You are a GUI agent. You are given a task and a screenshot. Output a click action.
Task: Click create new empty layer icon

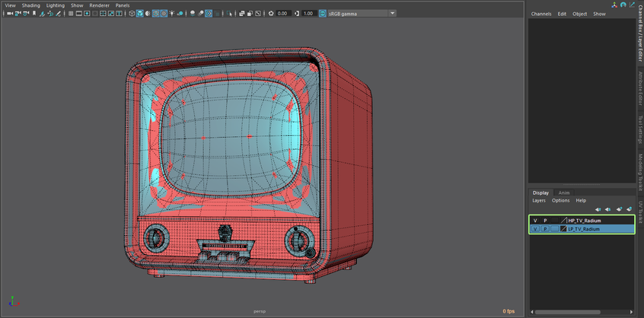[x=620, y=209]
